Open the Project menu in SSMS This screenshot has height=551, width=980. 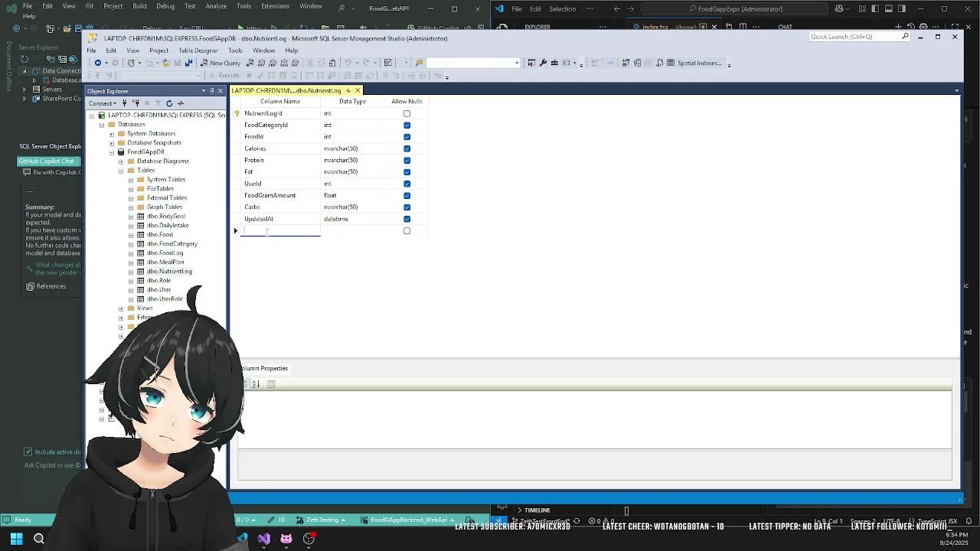(x=158, y=51)
